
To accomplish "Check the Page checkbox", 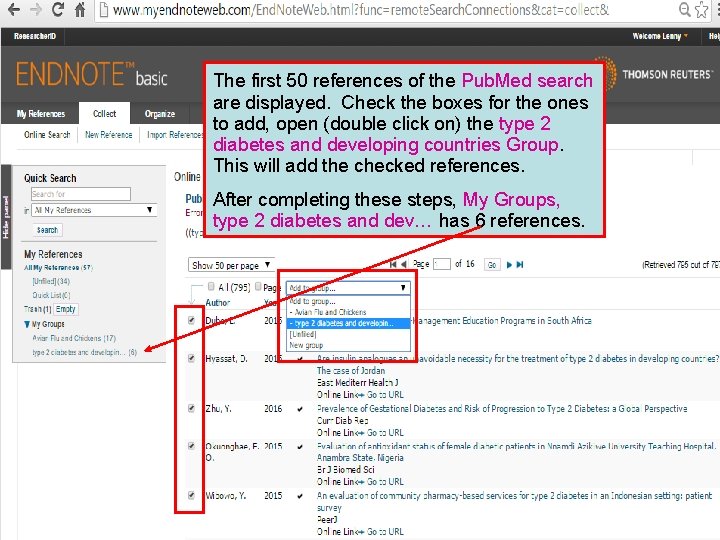I will coord(258,287).
